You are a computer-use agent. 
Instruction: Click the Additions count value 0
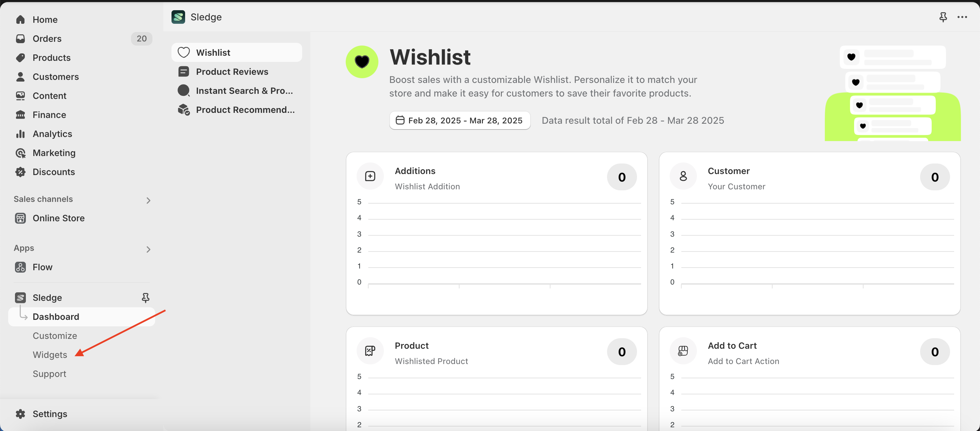[622, 177]
